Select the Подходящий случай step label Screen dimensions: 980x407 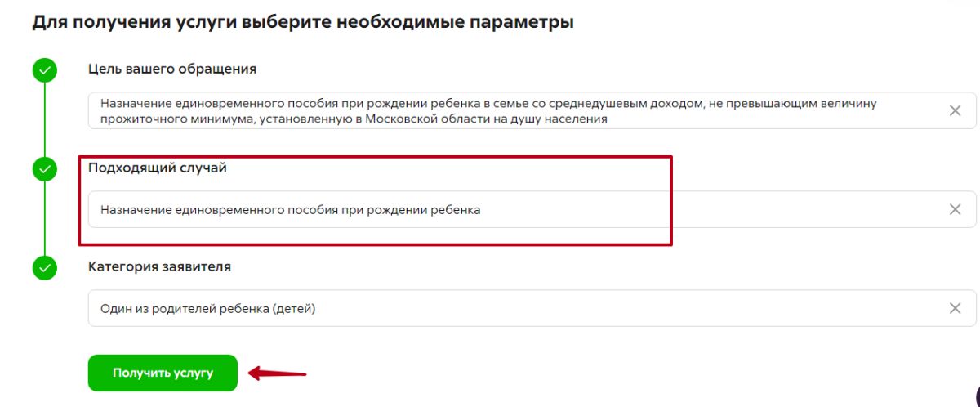[x=158, y=168]
